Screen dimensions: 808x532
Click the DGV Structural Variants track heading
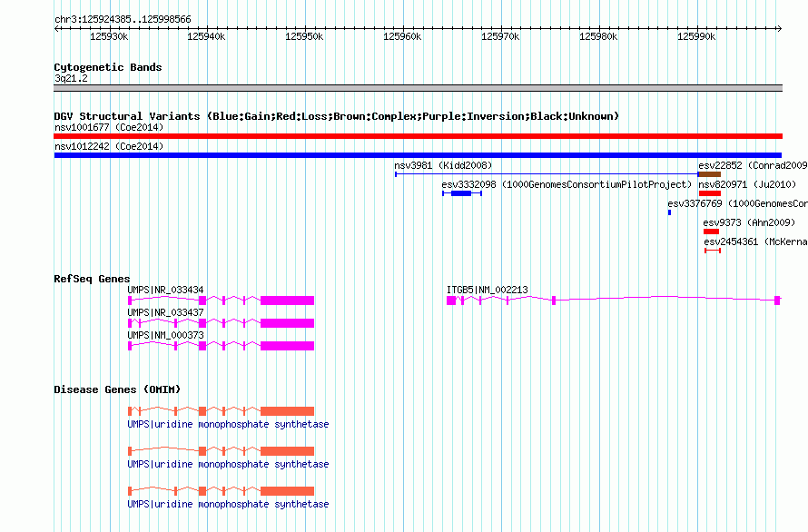[x=337, y=116]
